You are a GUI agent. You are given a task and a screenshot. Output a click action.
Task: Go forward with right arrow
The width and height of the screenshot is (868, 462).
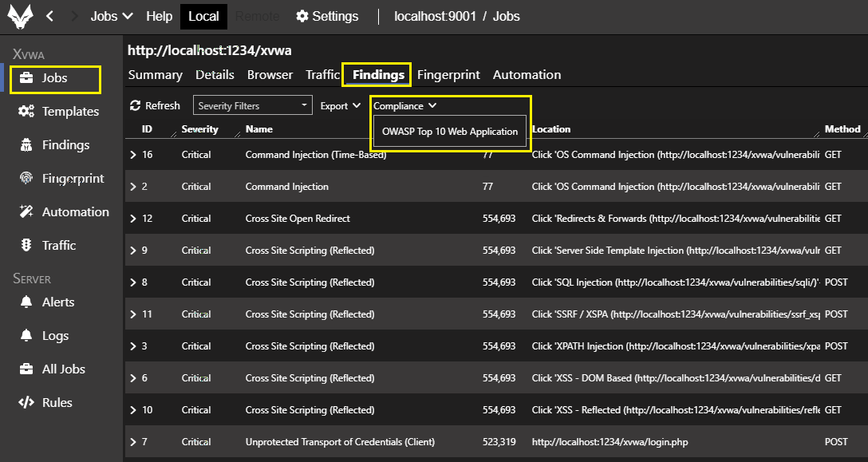[x=75, y=16]
